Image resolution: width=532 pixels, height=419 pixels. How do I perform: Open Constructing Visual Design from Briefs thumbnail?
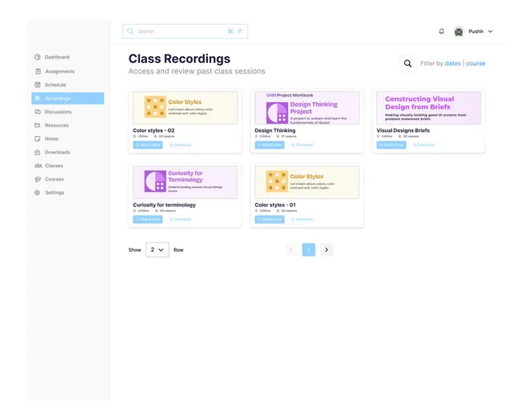[429, 107]
